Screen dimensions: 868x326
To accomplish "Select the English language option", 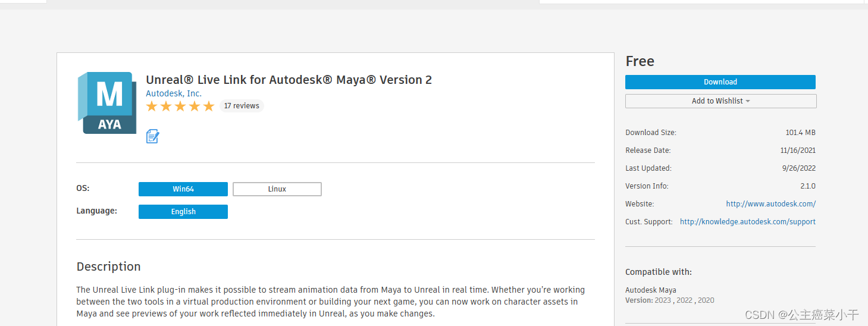I will (183, 212).
